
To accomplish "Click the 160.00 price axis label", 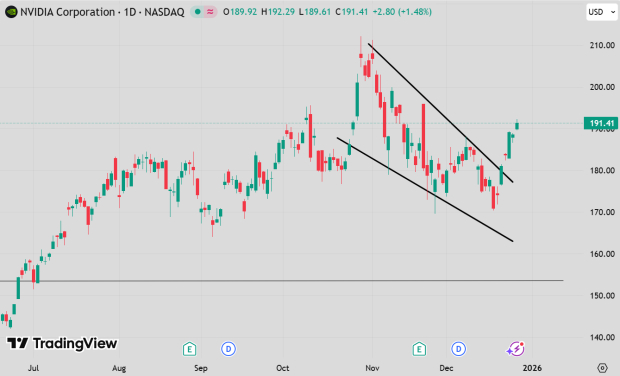I will coord(602,254).
